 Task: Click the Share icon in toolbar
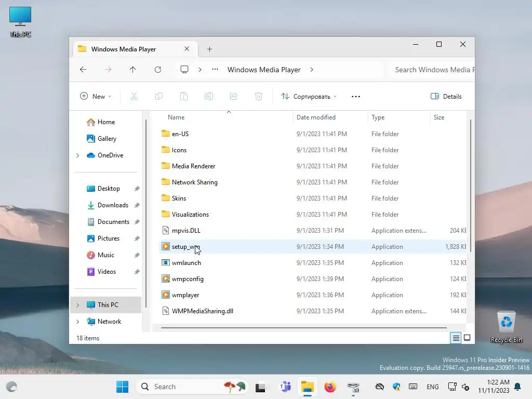234,96
